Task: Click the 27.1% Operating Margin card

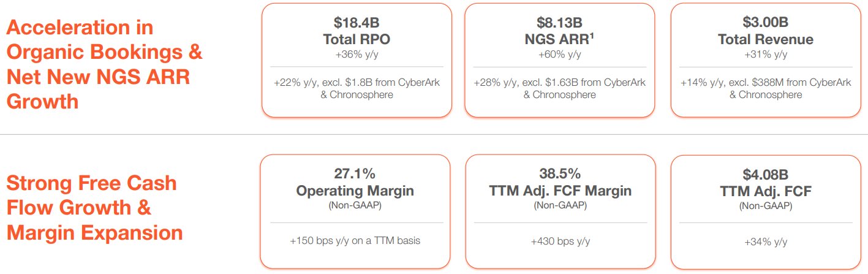Action: pyautogui.click(x=355, y=211)
